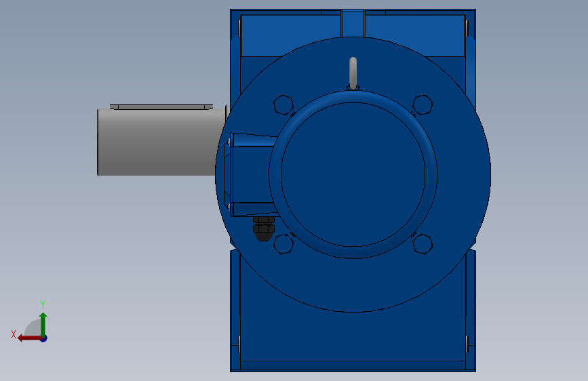Click the red "X" axis label

pyautogui.click(x=14, y=334)
